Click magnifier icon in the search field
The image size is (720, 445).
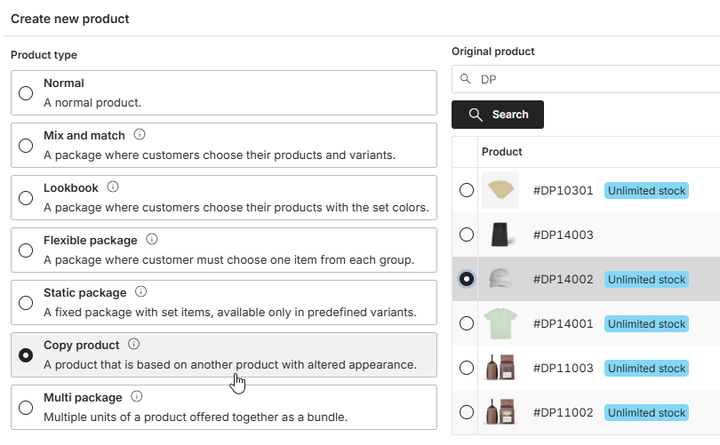[x=465, y=80]
